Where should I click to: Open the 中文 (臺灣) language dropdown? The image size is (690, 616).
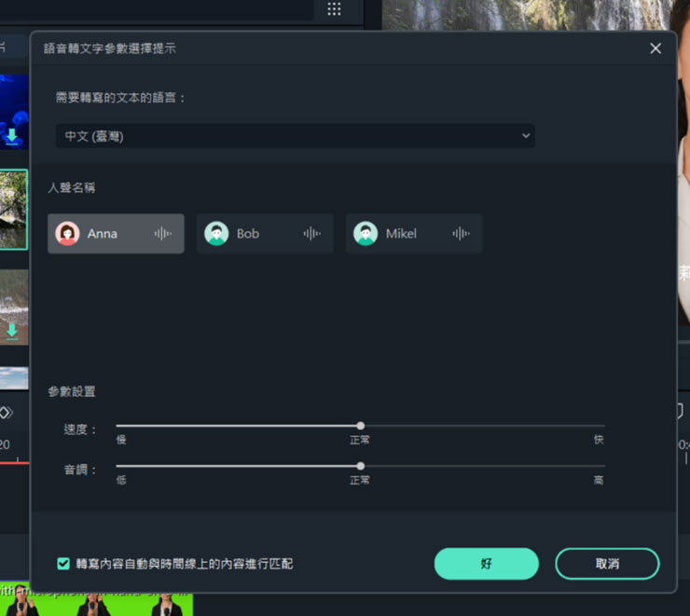(295, 136)
